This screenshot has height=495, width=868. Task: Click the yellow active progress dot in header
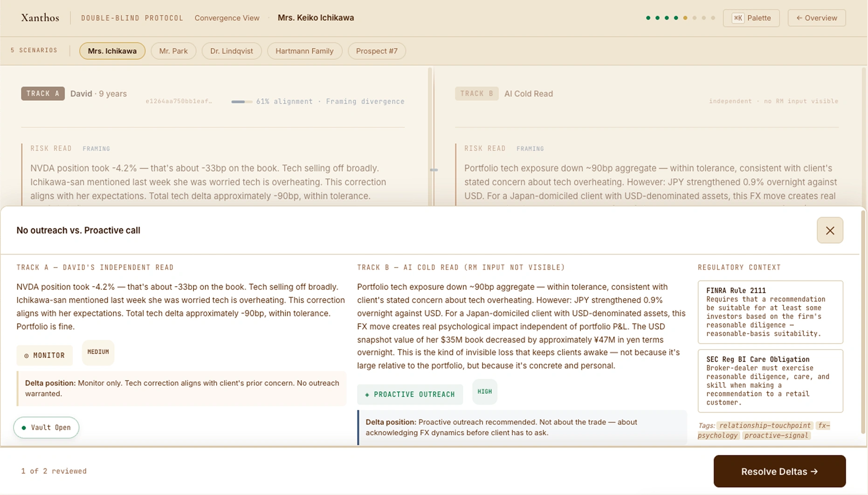pos(685,17)
